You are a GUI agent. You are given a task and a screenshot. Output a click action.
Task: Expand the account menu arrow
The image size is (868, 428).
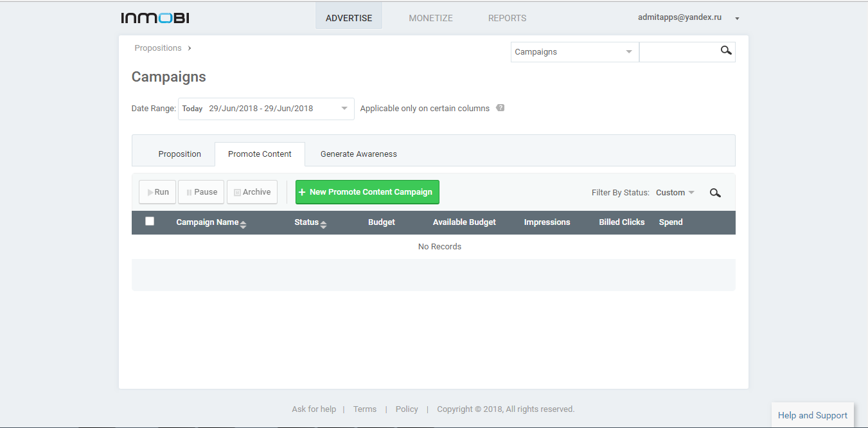(738, 19)
